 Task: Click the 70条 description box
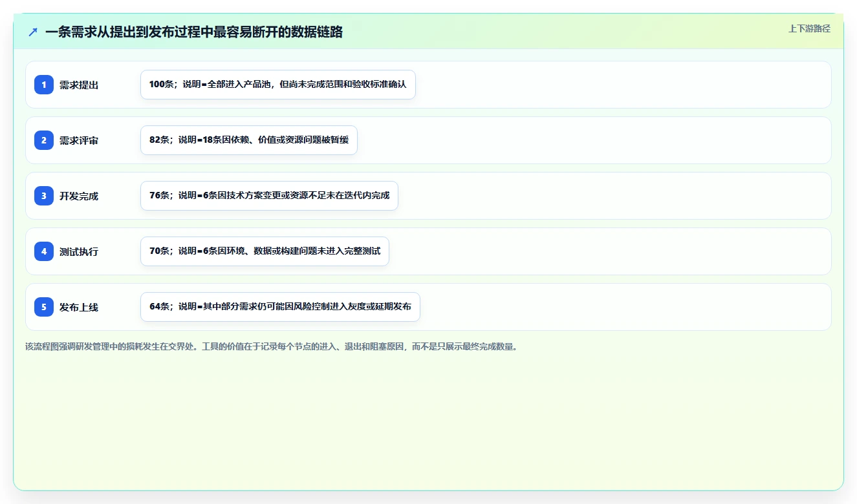(265, 251)
